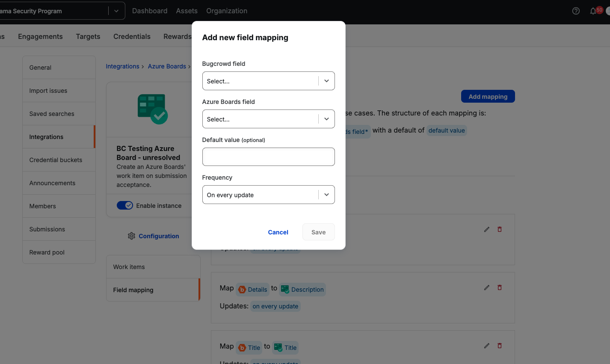Edit the Details to Description mapping

pyautogui.click(x=486, y=288)
